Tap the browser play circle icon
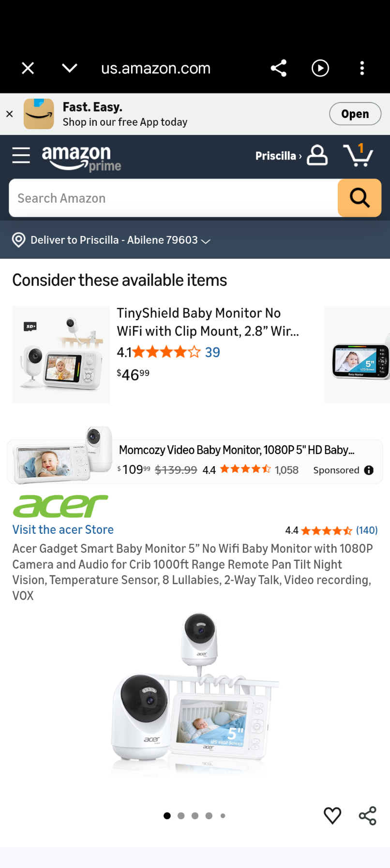 point(320,68)
